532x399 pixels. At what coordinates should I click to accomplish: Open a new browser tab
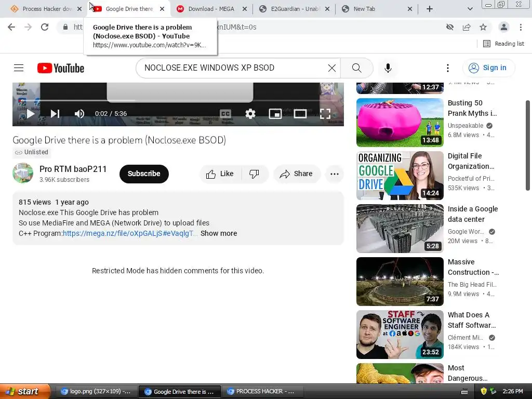tap(430, 9)
